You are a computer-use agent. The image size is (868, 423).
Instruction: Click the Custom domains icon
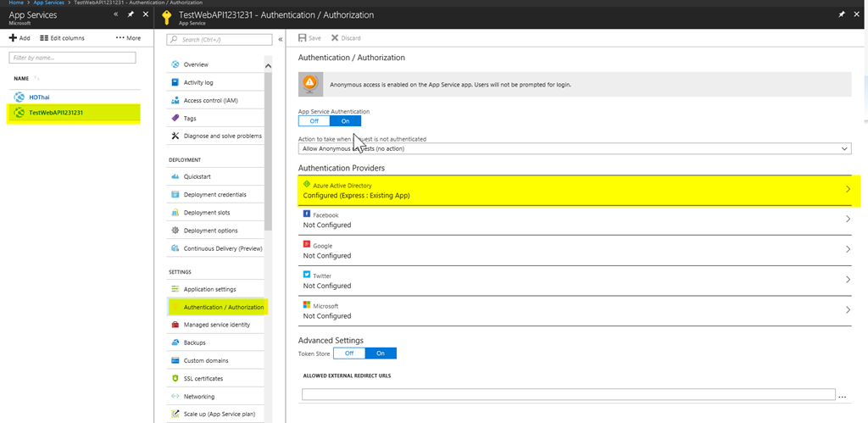175,360
